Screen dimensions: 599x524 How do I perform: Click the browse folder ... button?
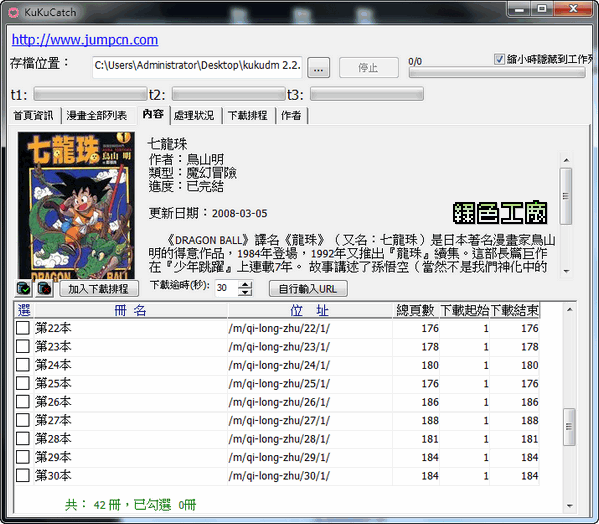(x=319, y=68)
